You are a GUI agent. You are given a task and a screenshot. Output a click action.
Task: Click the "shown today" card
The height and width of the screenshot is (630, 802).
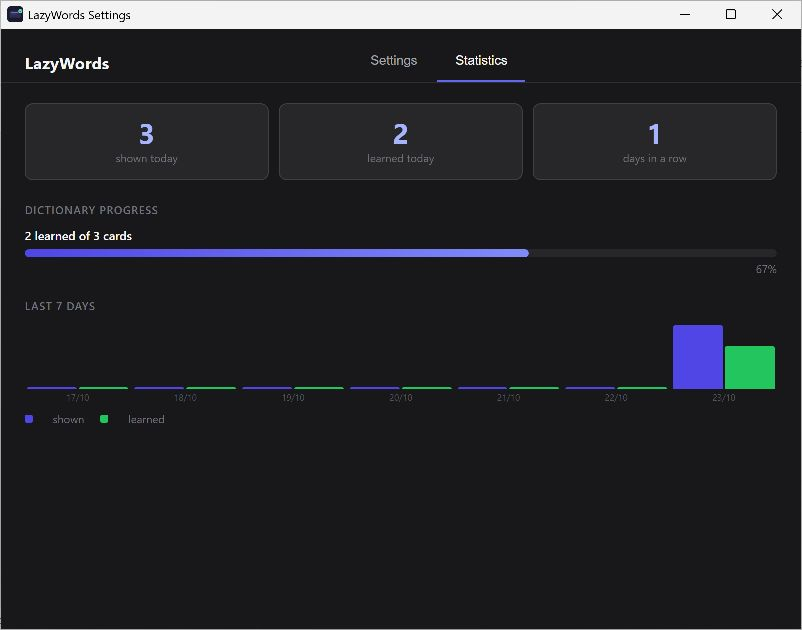(x=147, y=142)
